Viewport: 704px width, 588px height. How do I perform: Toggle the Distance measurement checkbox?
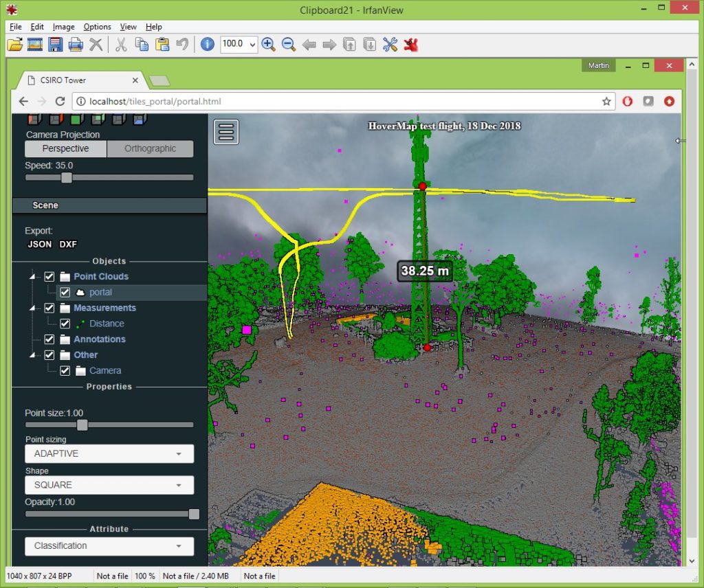pos(65,324)
